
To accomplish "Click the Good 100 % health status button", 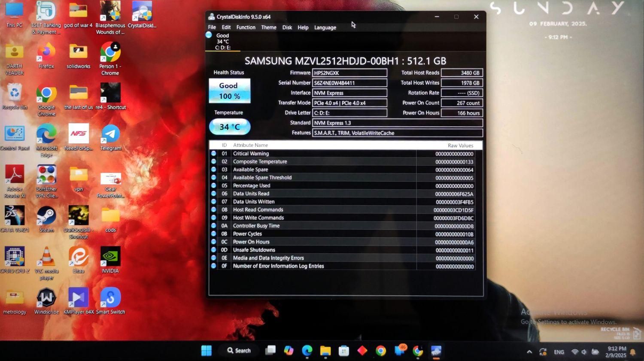I will [230, 91].
